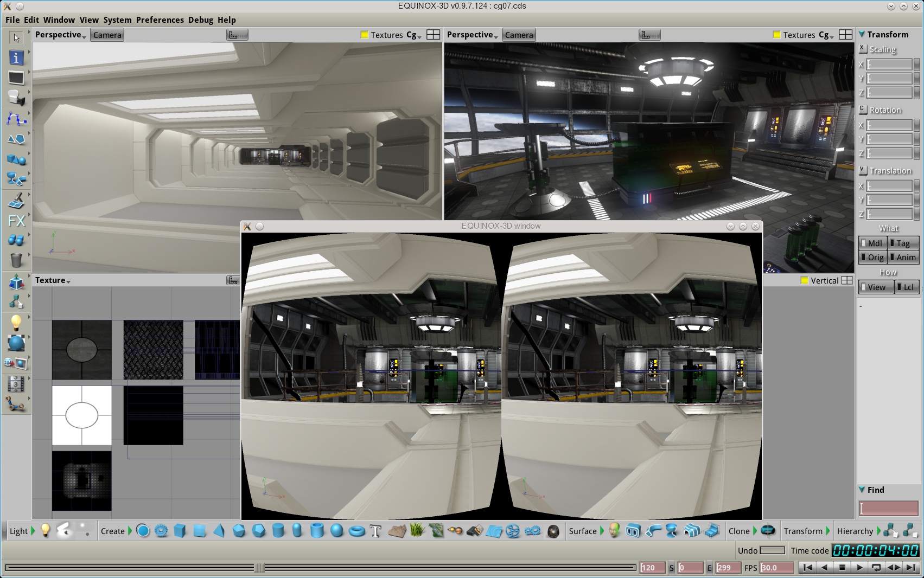Toggle Textures checkbox in left Perspective view
924x578 pixels.
click(x=365, y=35)
